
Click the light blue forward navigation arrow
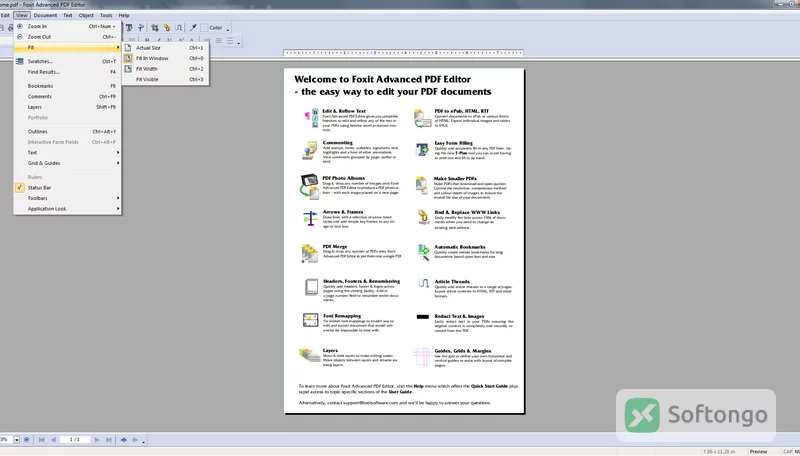pyautogui.click(x=135, y=440)
